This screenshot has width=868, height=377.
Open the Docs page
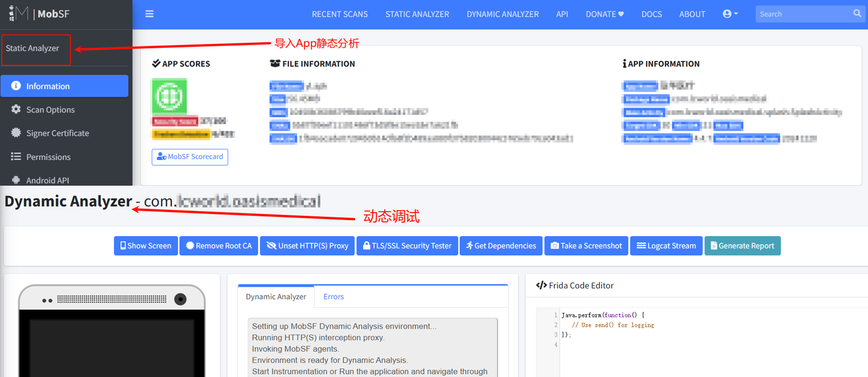pos(651,14)
